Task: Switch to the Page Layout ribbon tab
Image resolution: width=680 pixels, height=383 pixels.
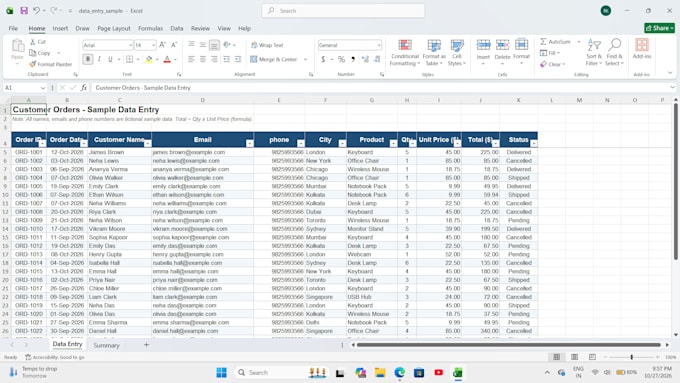Action: click(x=114, y=28)
